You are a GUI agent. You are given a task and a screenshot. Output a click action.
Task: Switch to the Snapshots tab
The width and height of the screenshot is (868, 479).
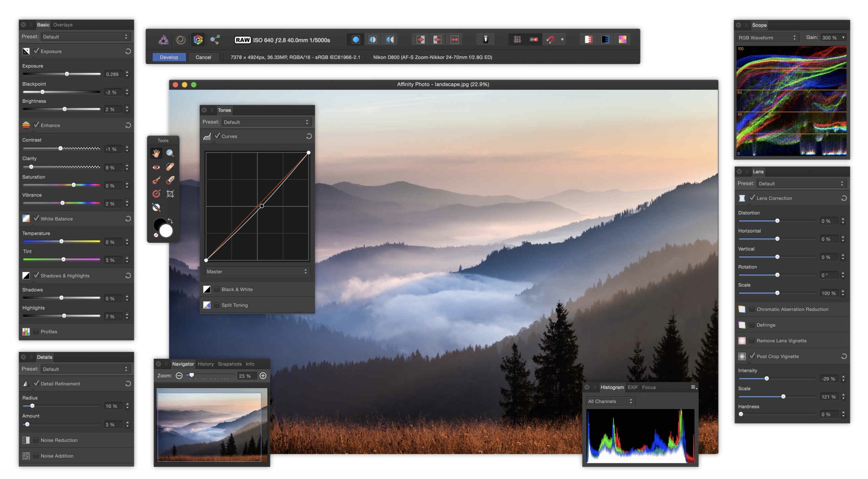click(230, 364)
